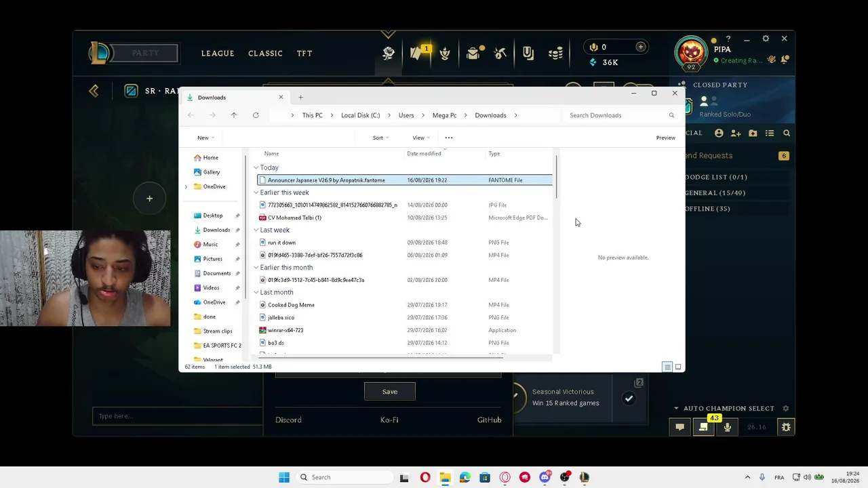
Task: Open the New dropdown in Explorer
Action: pyautogui.click(x=205, y=138)
